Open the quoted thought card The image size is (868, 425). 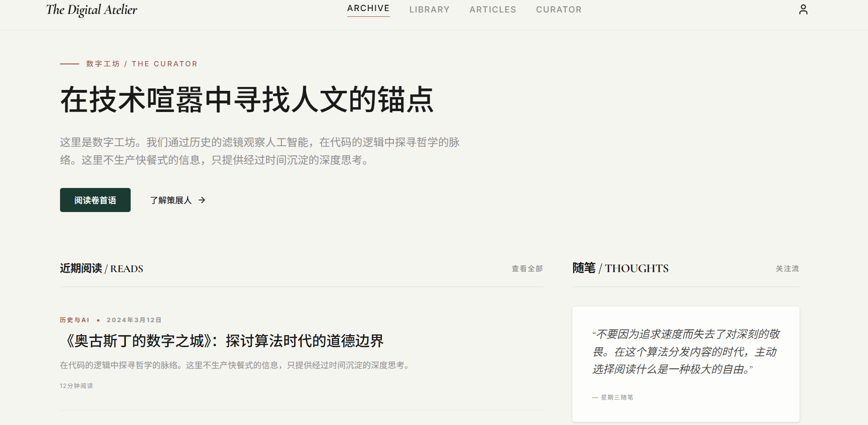click(685, 364)
